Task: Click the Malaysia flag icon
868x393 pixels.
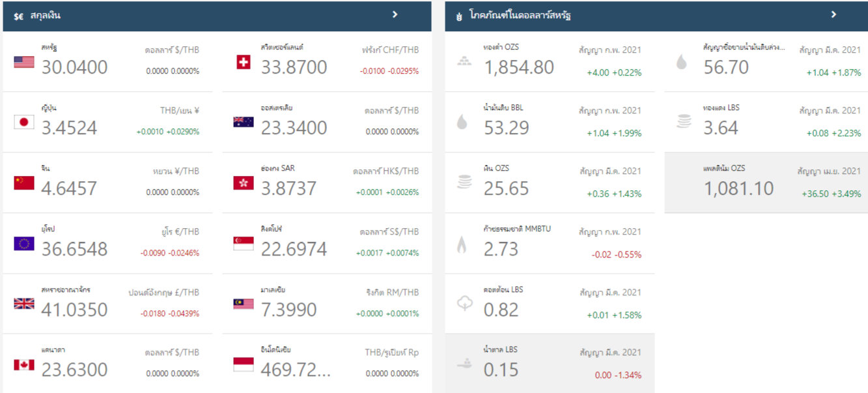Action: click(x=244, y=304)
